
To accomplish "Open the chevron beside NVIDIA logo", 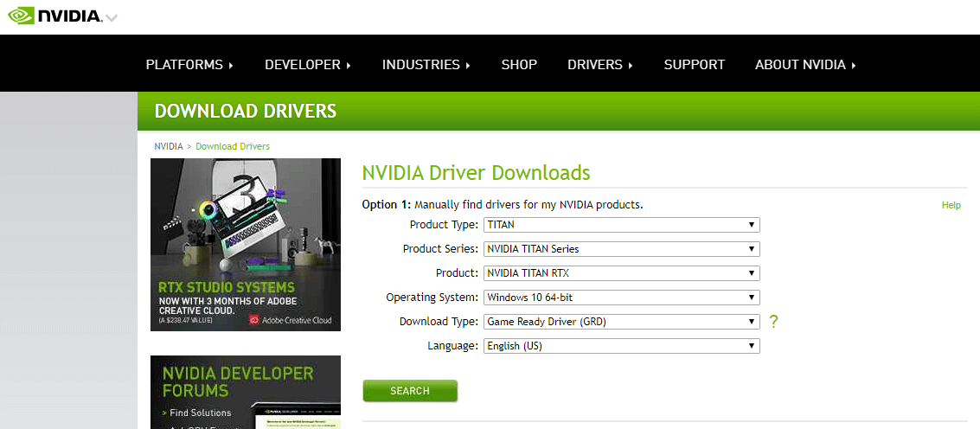I will (x=112, y=18).
